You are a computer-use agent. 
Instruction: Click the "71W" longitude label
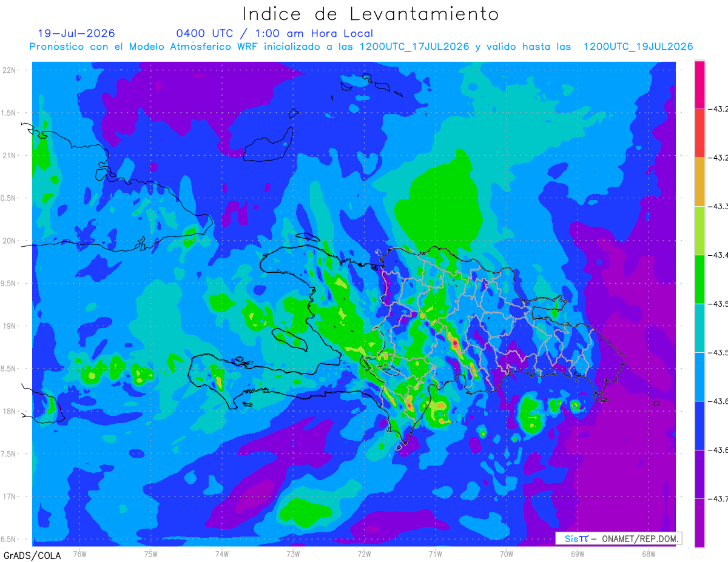click(x=435, y=554)
